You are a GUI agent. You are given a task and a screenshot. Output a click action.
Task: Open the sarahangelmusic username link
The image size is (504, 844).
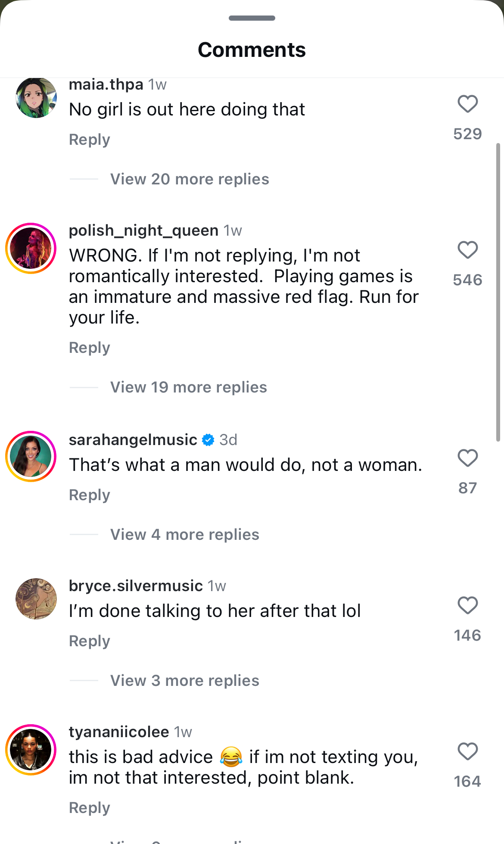(133, 440)
